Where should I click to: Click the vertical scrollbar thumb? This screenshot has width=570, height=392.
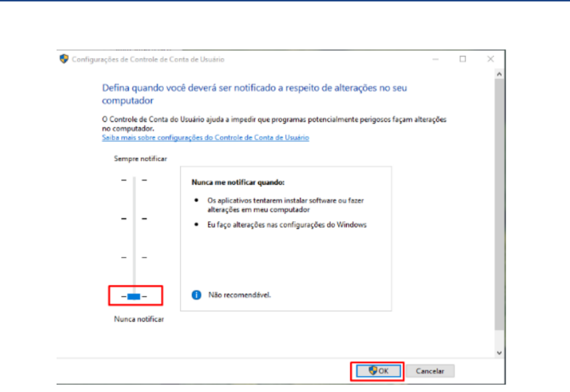coord(499,203)
